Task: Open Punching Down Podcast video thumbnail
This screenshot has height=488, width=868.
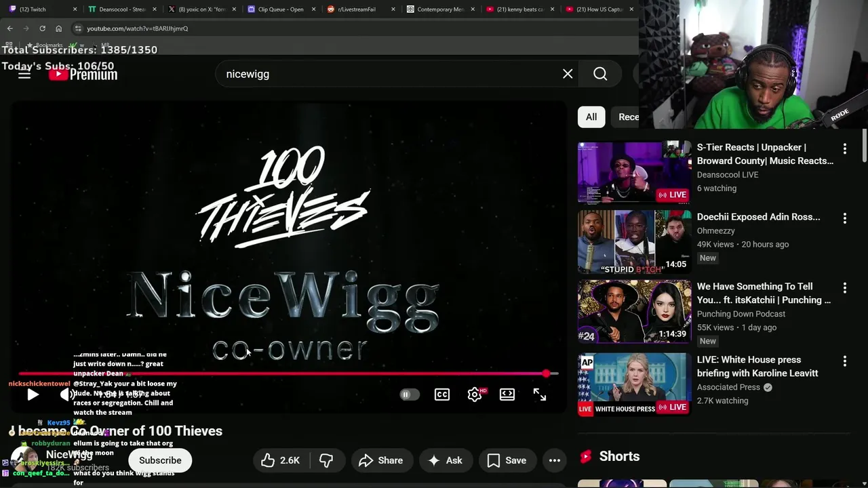Action: [635, 312]
